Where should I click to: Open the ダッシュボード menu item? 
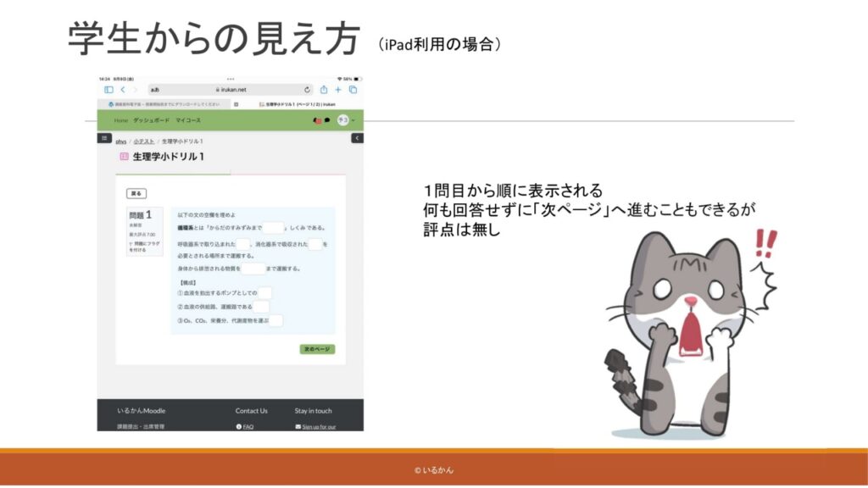point(151,120)
